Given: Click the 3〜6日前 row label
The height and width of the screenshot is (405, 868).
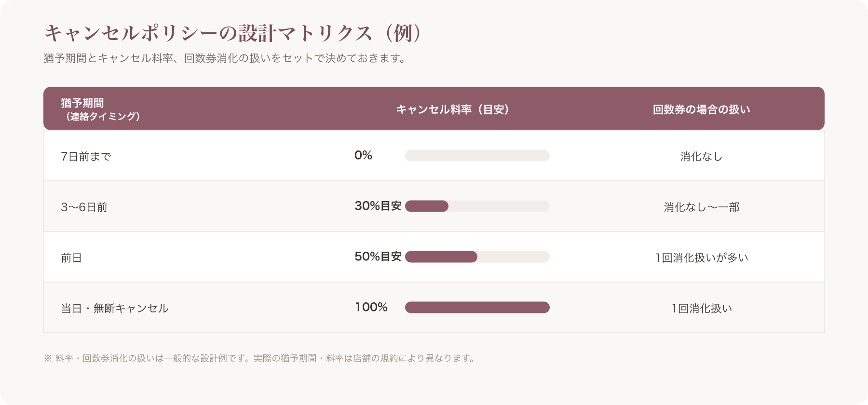Looking at the screenshot, I should tap(84, 207).
